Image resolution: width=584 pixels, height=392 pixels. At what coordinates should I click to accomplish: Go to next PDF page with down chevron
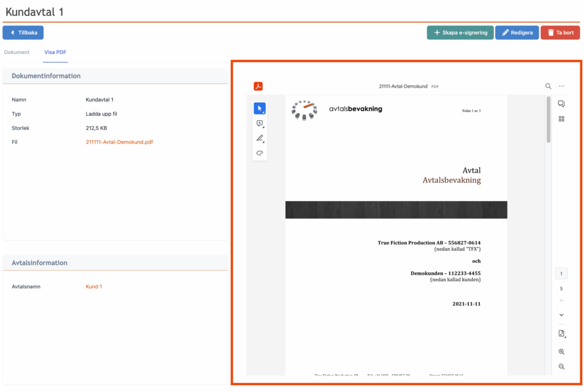click(x=561, y=315)
